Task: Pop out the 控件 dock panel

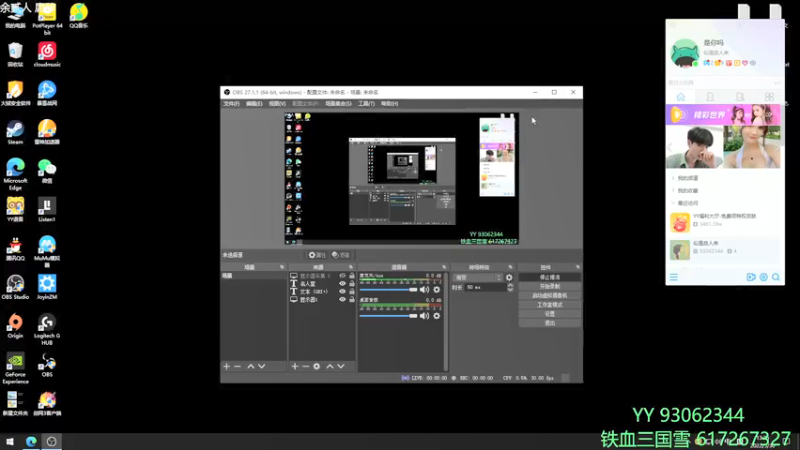Action: [578, 267]
